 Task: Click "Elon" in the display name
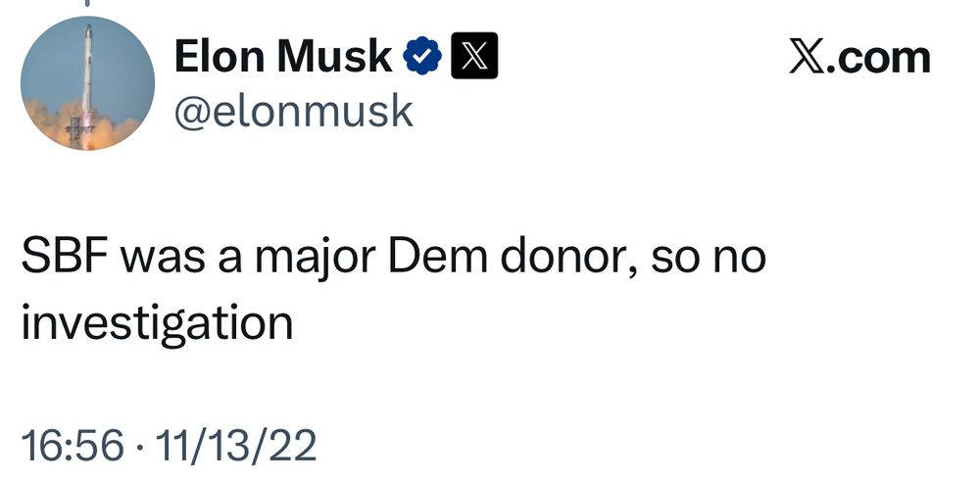218,59
